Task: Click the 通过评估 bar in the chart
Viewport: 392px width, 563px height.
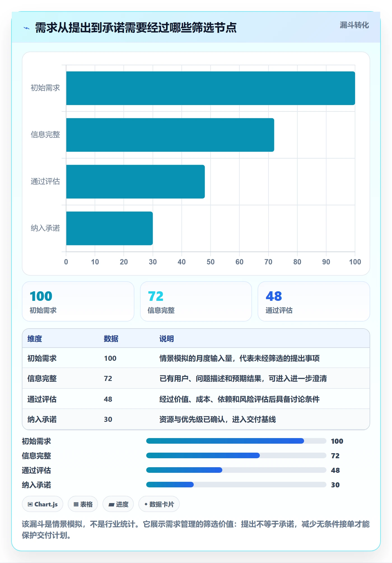Action: point(136,182)
